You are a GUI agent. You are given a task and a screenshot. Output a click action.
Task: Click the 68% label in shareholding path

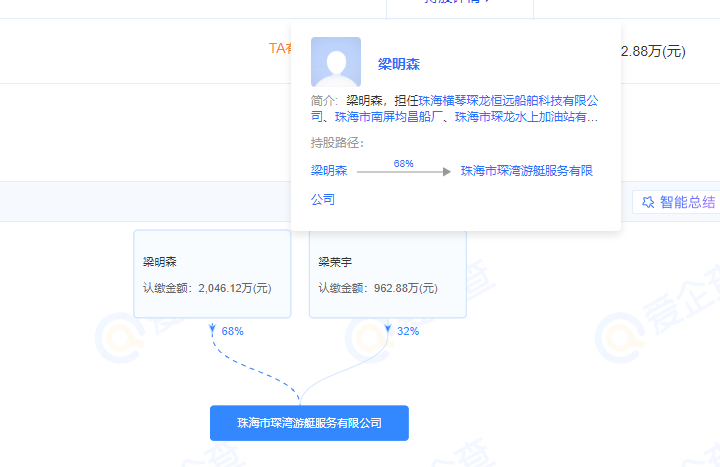coord(403,163)
